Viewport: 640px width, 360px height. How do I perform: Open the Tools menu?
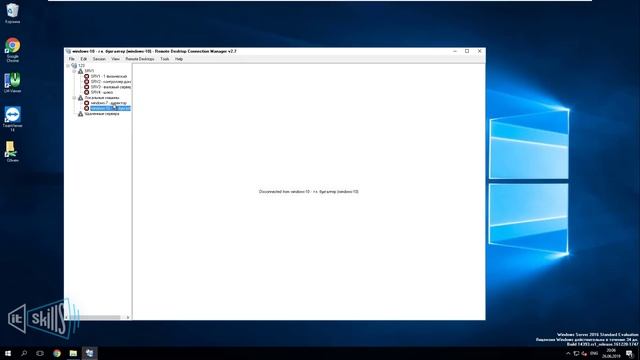pyautogui.click(x=164, y=59)
